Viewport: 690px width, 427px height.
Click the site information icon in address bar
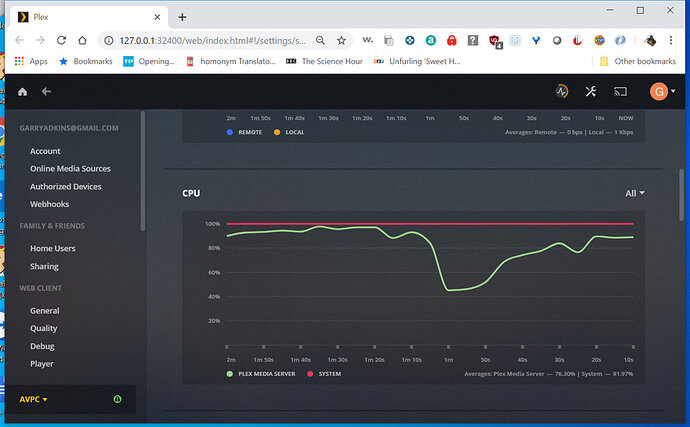click(108, 40)
